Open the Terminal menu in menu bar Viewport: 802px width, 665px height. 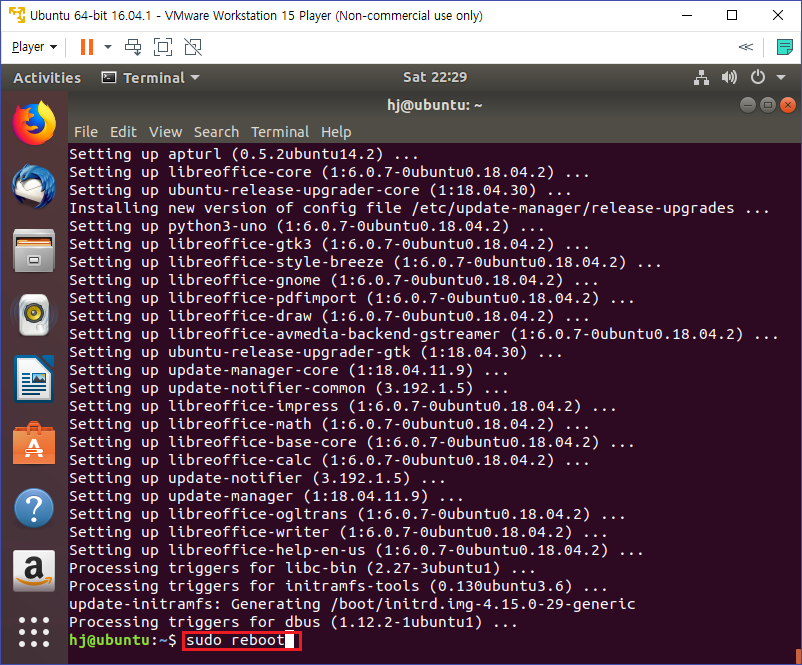[280, 132]
